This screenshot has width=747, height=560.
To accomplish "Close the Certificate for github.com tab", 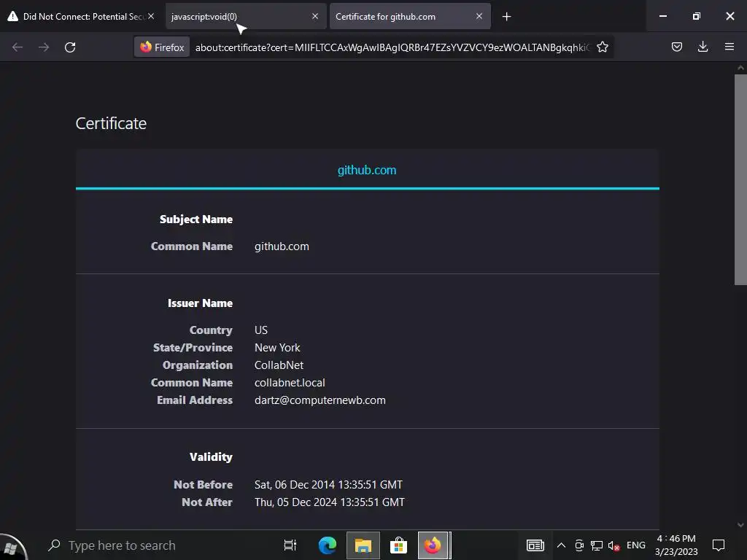I will pos(479,16).
